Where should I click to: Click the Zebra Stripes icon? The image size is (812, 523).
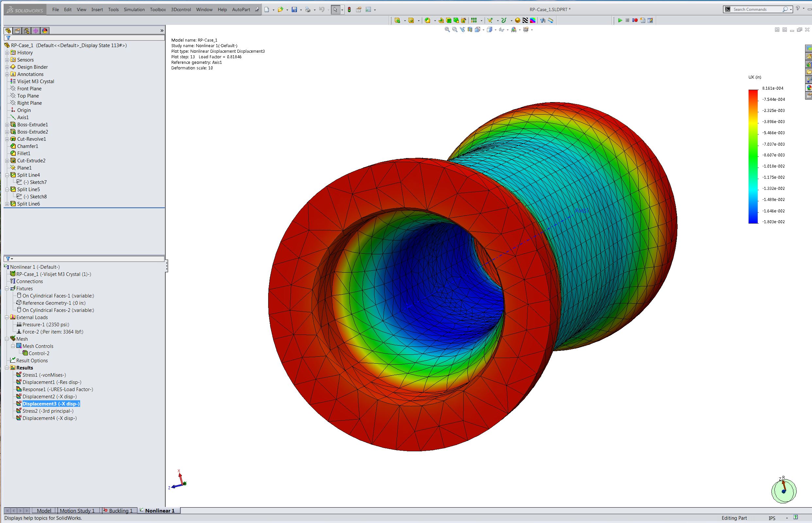pyautogui.click(x=525, y=20)
